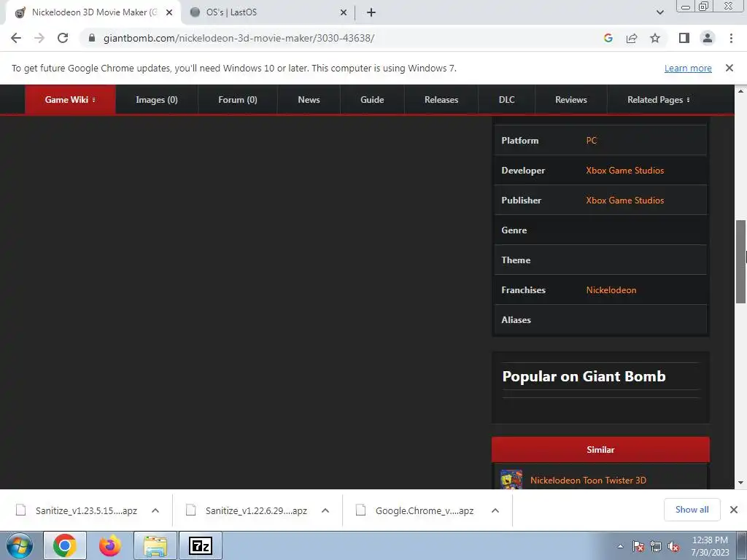The height and width of the screenshot is (560, 747).
Task: Click the Chrome taskbar icon
Action: coord(65,545)
